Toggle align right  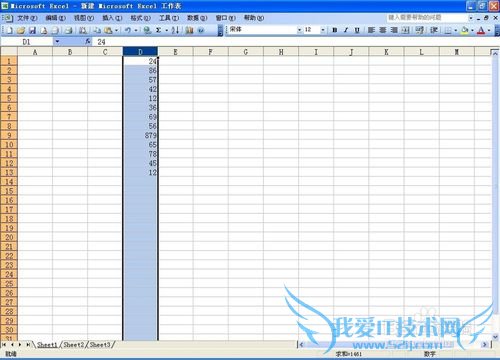(x=394, y=30)
